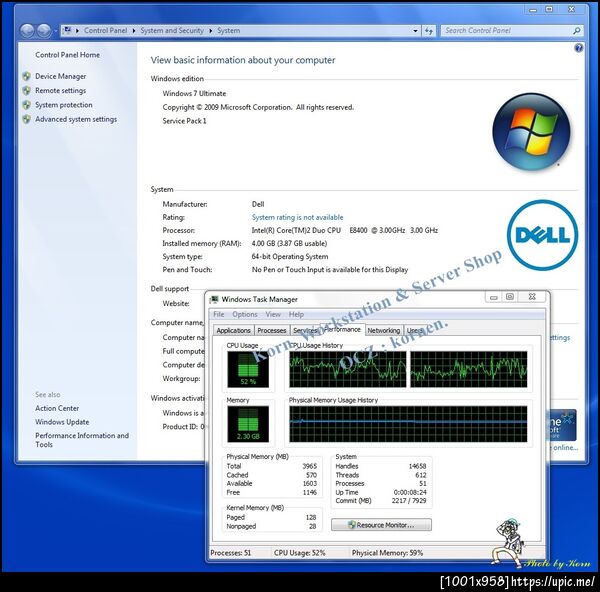
Task: Open the Help menu in Task Manager
Action: tap(296, 315)
